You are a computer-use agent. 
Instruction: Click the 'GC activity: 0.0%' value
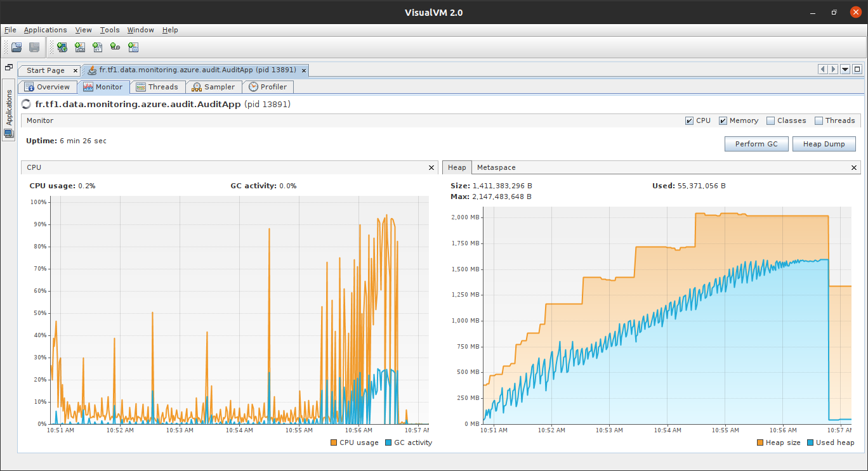(263, 186)
